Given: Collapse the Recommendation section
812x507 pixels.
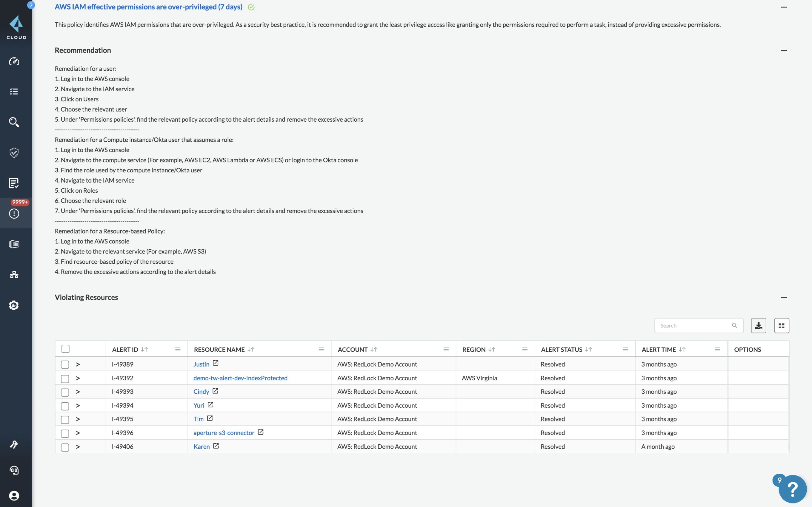Looking at the screenshot, I should coord(783,51).
